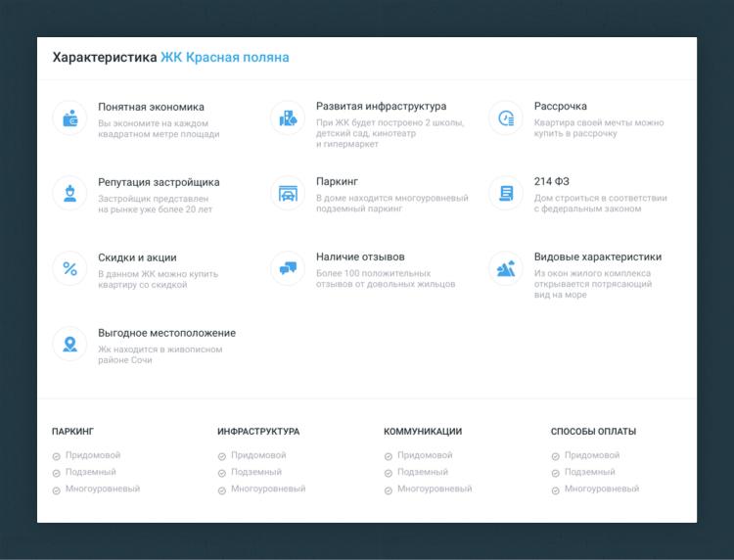Click the СПОСОБЫ ОПЛАТЫ column heading
The height and width of the screenshot is (560, 734).
593,431
